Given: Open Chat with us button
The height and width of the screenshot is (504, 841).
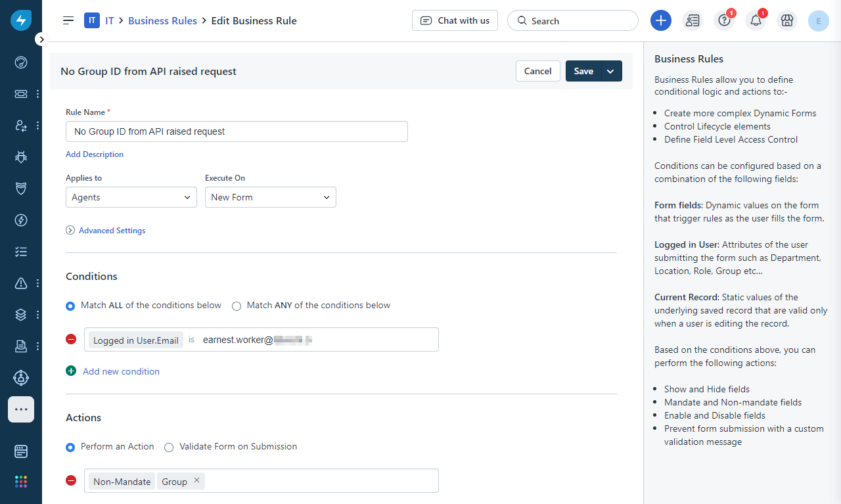Looking at the screenshot, I should click(x=455, y=20).
